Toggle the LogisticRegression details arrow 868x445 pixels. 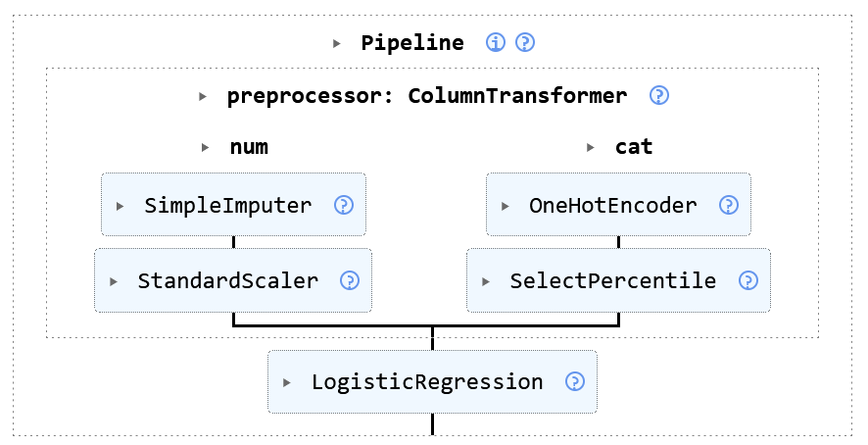(x=287, y=382)
